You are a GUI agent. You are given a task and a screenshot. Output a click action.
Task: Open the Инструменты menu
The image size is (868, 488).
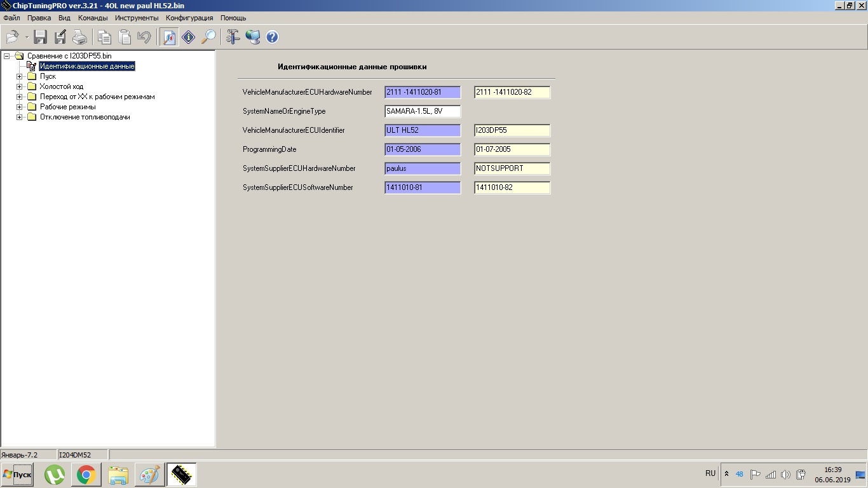[137, 18]
